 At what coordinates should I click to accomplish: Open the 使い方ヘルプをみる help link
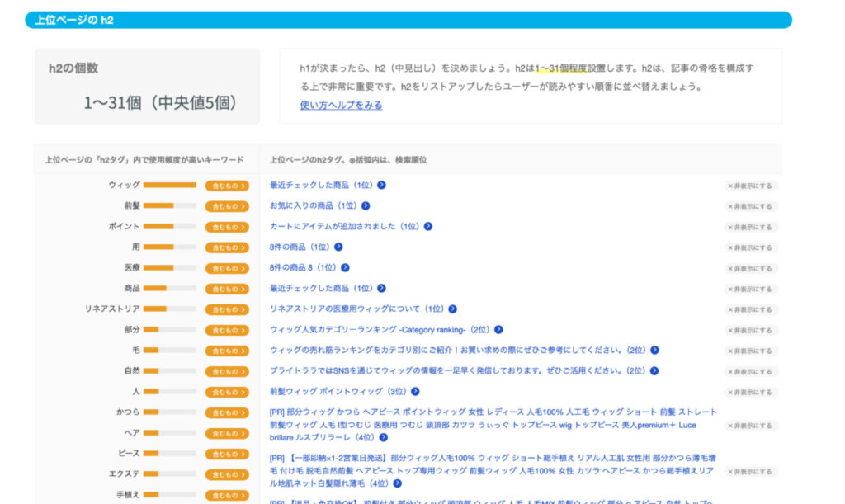tap(341, 105)
